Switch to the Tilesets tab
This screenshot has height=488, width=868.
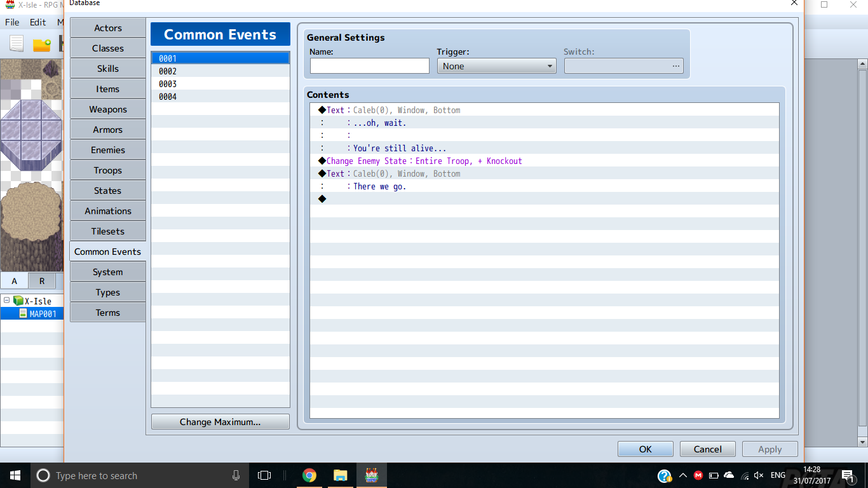click(108, 231)
